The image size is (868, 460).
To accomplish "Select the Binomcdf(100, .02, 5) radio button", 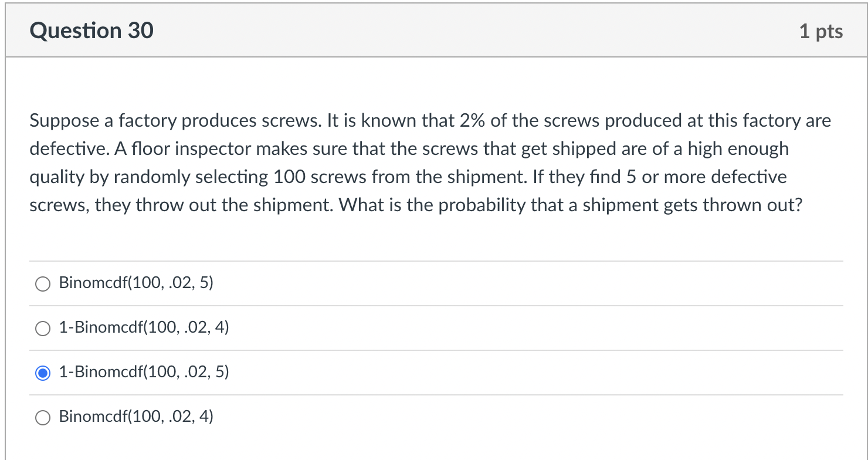I will [x=43, y=285].
